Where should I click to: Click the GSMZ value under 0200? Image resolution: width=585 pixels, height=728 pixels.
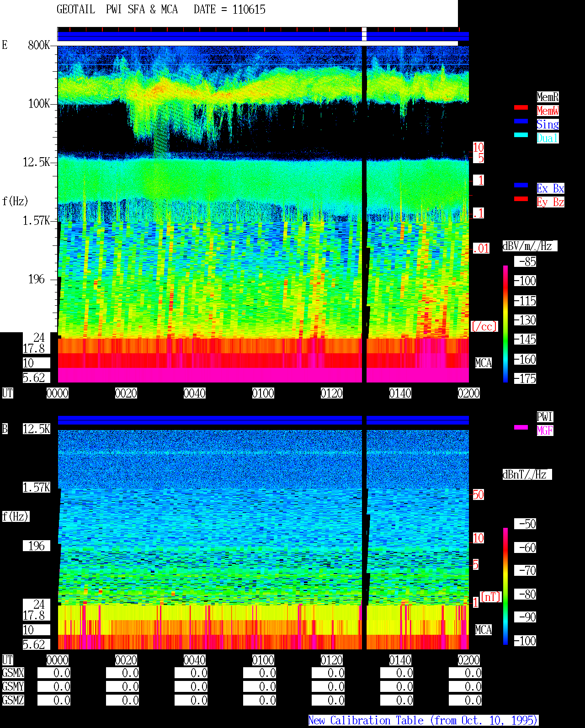[x=465, y=700]
